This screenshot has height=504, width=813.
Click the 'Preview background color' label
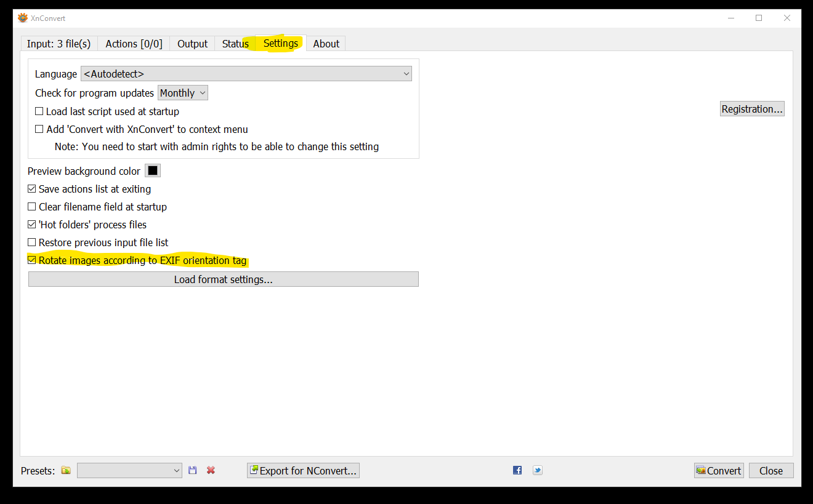click(x=84, y=171)
